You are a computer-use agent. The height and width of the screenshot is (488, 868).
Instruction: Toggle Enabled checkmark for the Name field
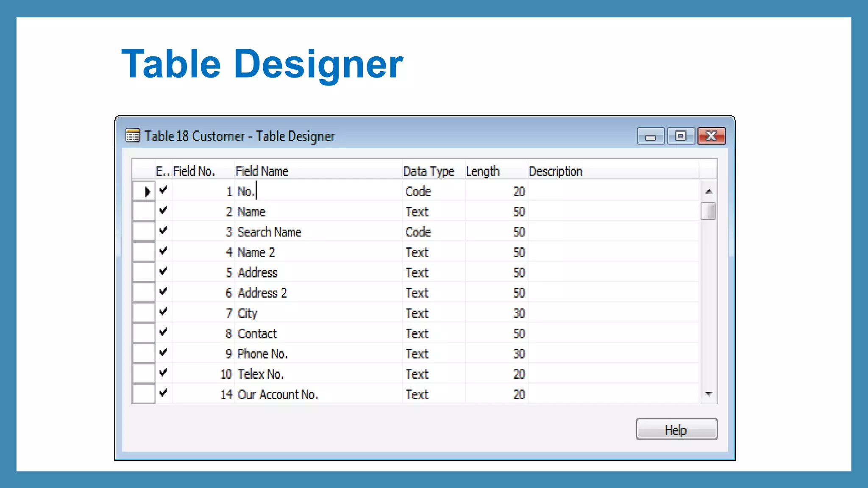pos(163,211)
